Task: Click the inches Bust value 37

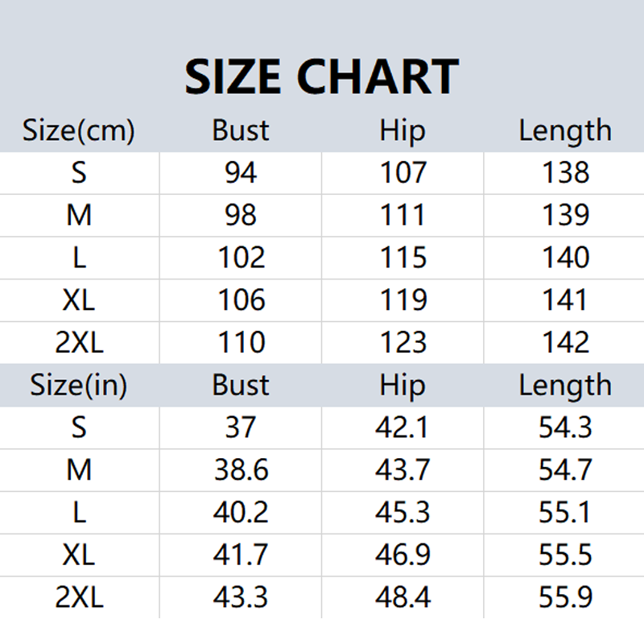Action: tap(241, 427)
